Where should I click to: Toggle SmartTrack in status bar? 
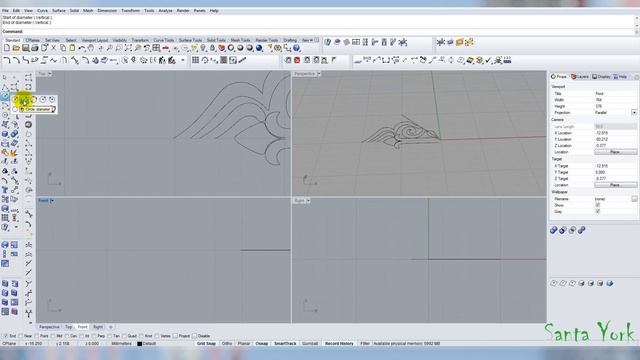[x=285, y=344]
